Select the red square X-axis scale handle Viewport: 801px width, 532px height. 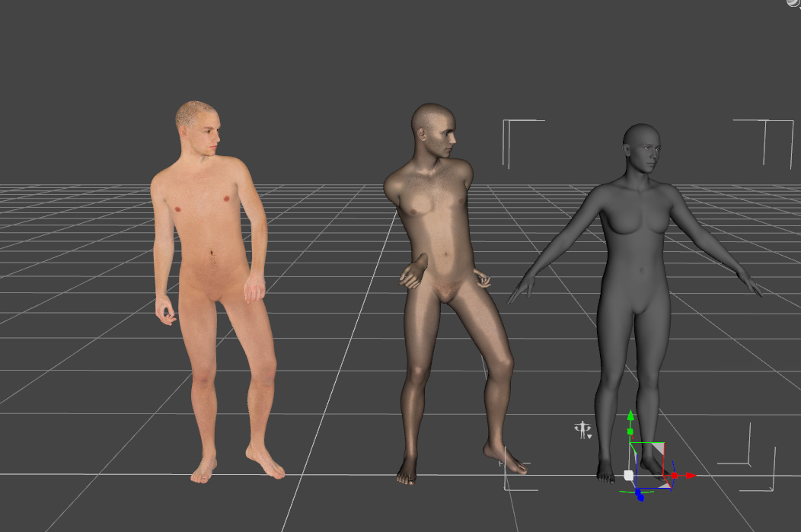click(675, 476)
